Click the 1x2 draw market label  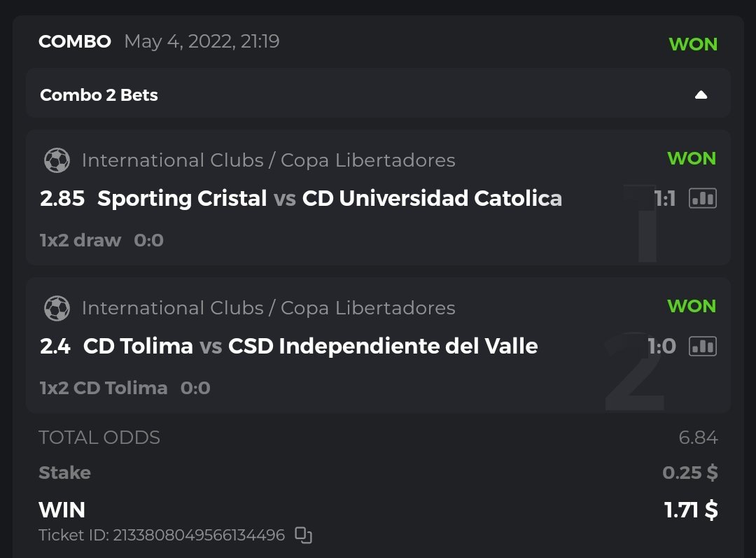click(x=80, y=241)
